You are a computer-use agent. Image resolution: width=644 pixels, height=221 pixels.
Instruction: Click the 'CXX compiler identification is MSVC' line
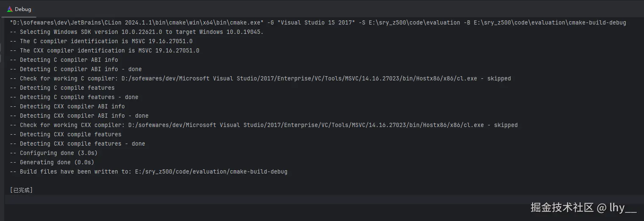pos(104,50)
